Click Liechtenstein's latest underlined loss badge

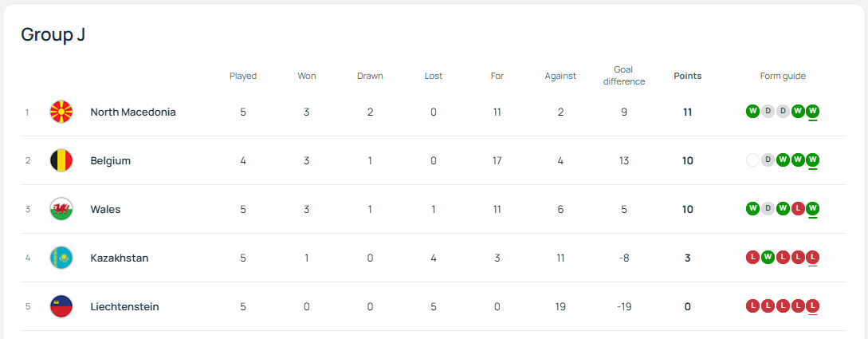pyautogui.click(x=813, y=306)
